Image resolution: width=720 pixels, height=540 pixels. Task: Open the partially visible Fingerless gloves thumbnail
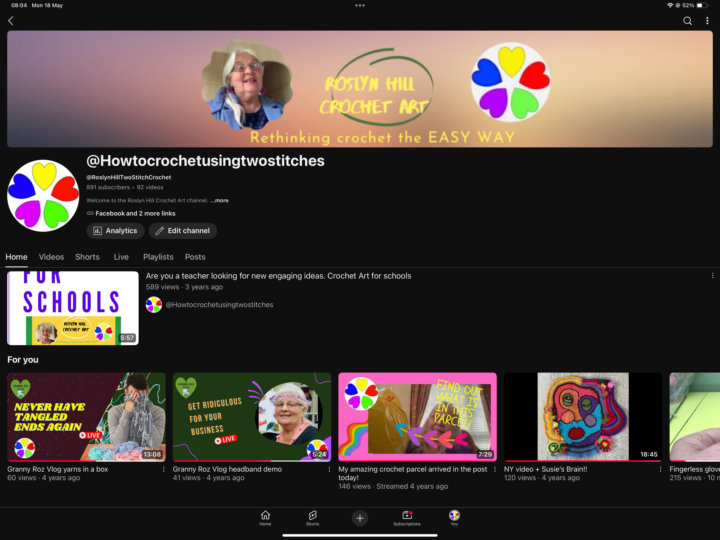694,416
